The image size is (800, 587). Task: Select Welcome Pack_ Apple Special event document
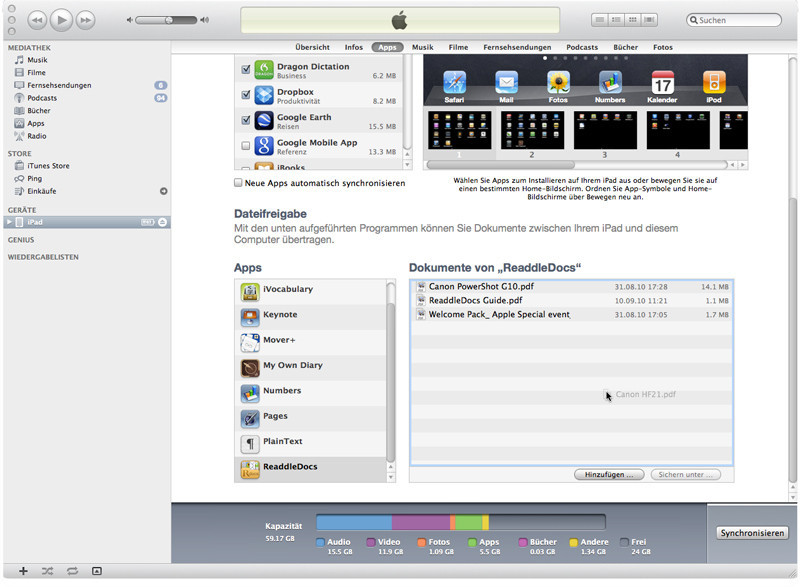572,314
